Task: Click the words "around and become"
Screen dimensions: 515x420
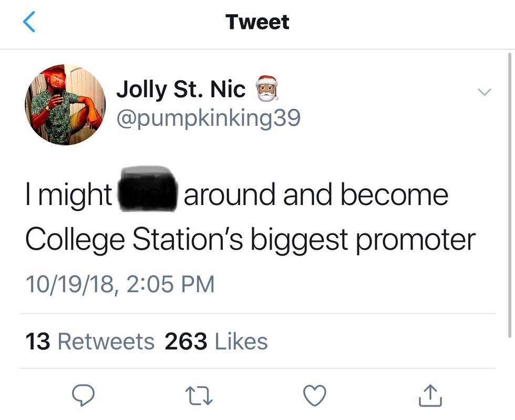Action: pyautogui.click(x=316, y=195)
